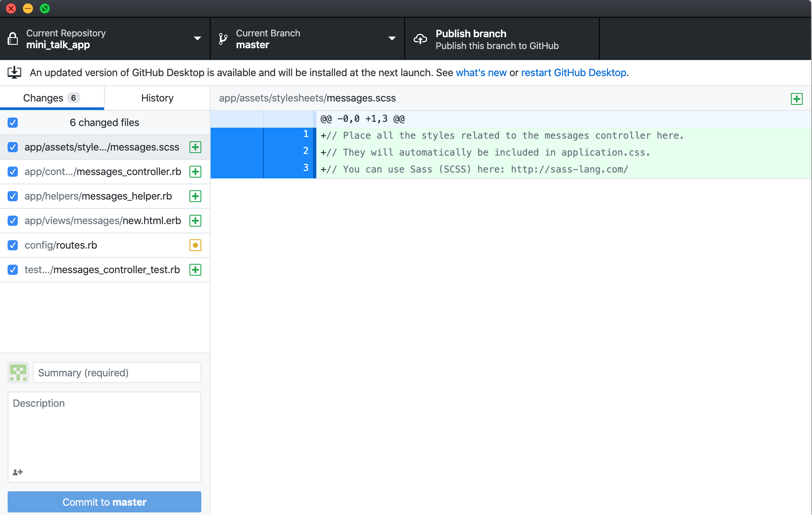Uncheck the config/routes.rb checkbox
Screen dimensions: 812x515
click(x=13, y=245)
